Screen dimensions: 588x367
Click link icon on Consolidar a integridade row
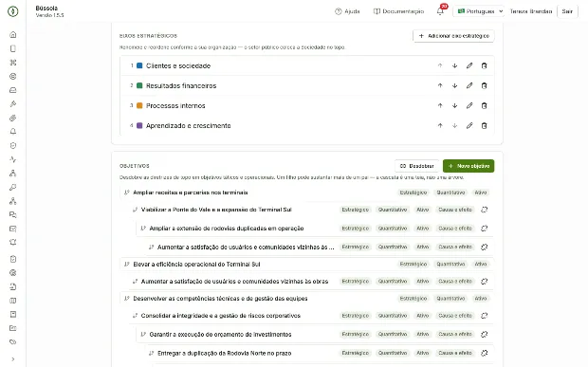pos(484,316)
